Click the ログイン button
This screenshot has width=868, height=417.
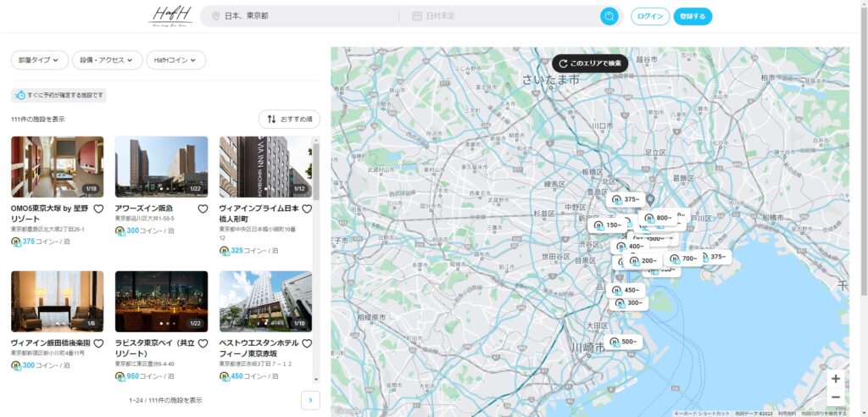pos(650,16)
